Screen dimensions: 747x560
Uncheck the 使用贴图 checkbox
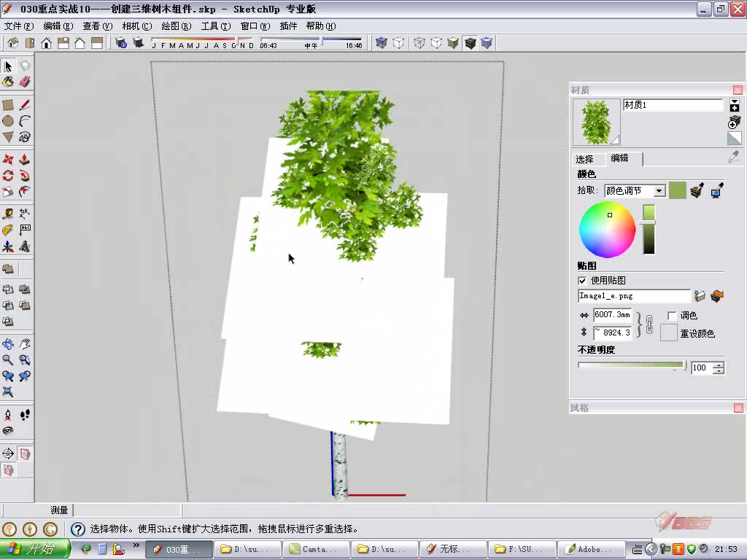[x=582, y=281]
